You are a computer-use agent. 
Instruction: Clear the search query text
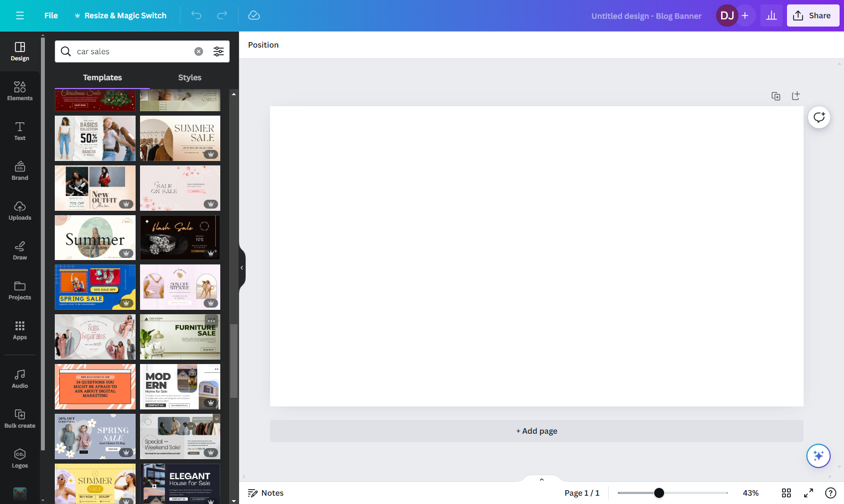[199, 51]
